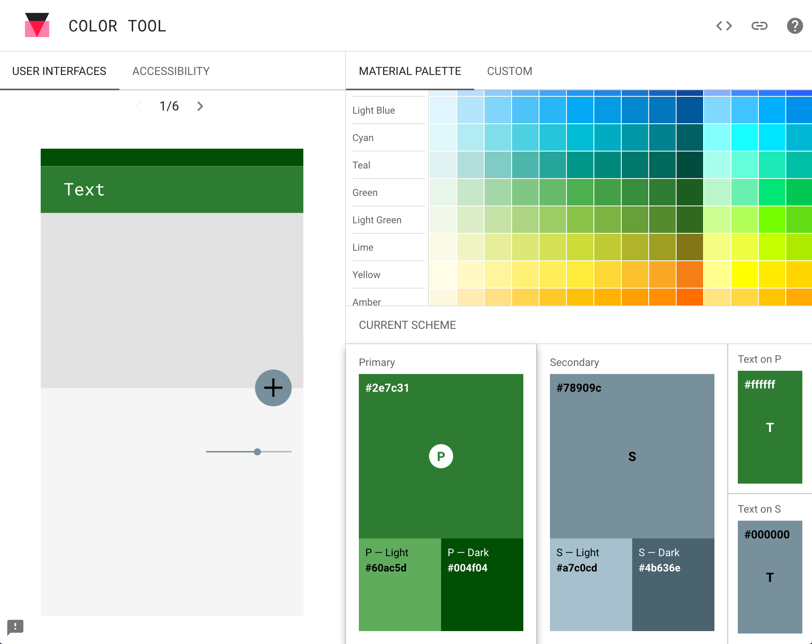Screen dimensions: 812x644
Task: Move the slider in the preview panel
Action: tap(257, 452)
